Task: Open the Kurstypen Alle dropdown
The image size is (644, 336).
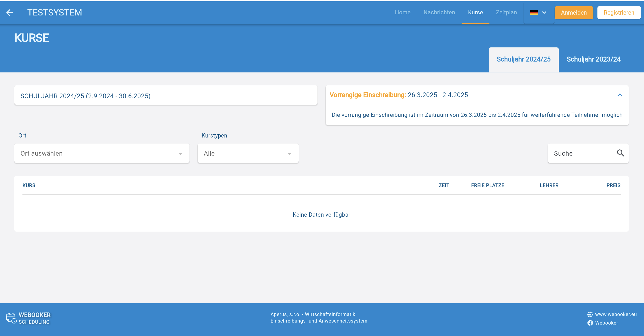Action: (248, 153)
